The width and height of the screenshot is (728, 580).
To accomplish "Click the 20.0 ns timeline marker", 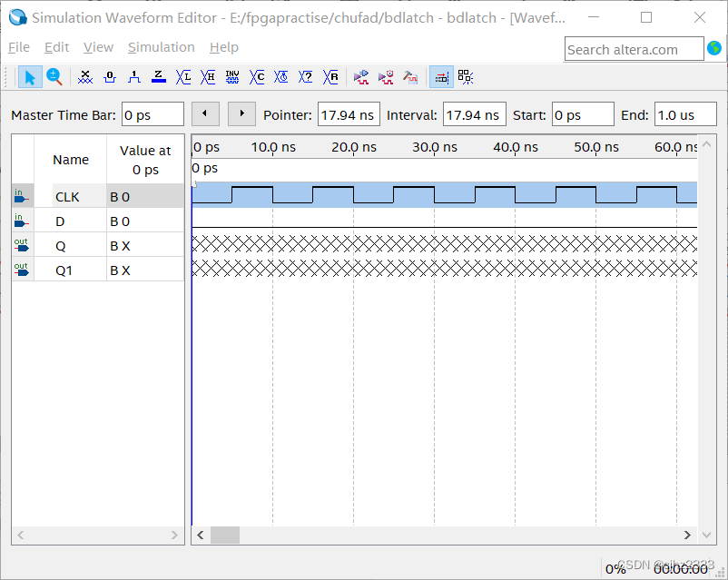I will [x=354, y=148].
